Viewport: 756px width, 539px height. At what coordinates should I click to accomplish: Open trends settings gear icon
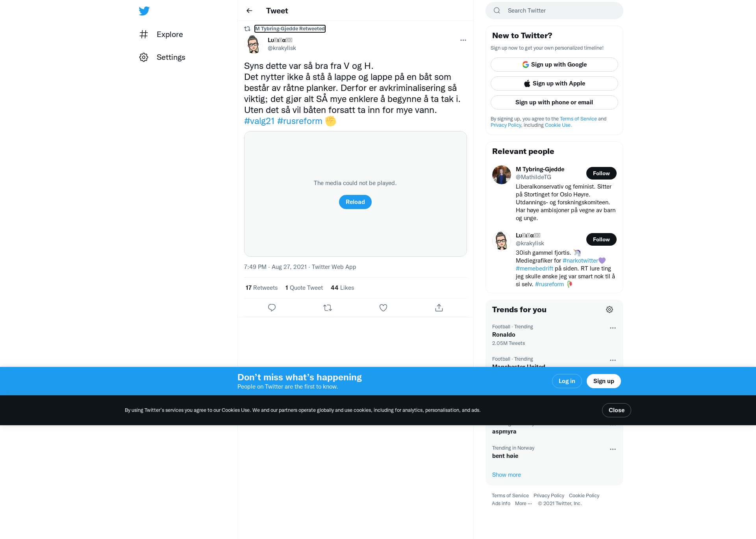tap(610, 309)
